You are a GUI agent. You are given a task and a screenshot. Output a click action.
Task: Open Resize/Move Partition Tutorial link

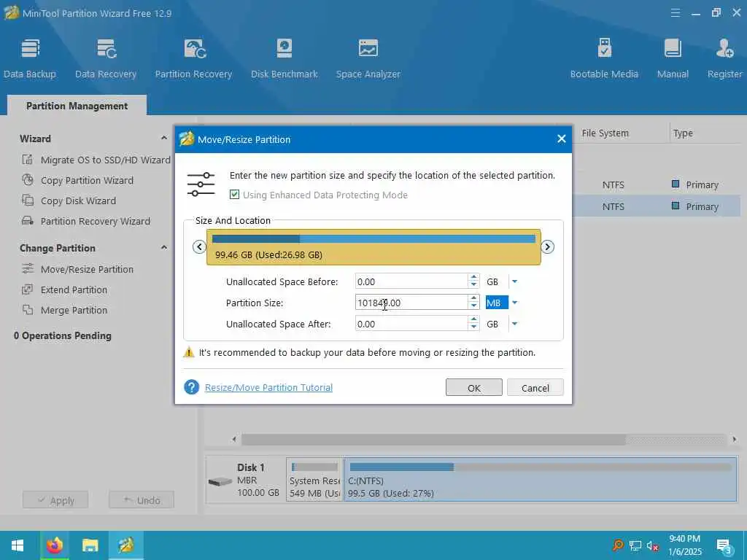268,388
